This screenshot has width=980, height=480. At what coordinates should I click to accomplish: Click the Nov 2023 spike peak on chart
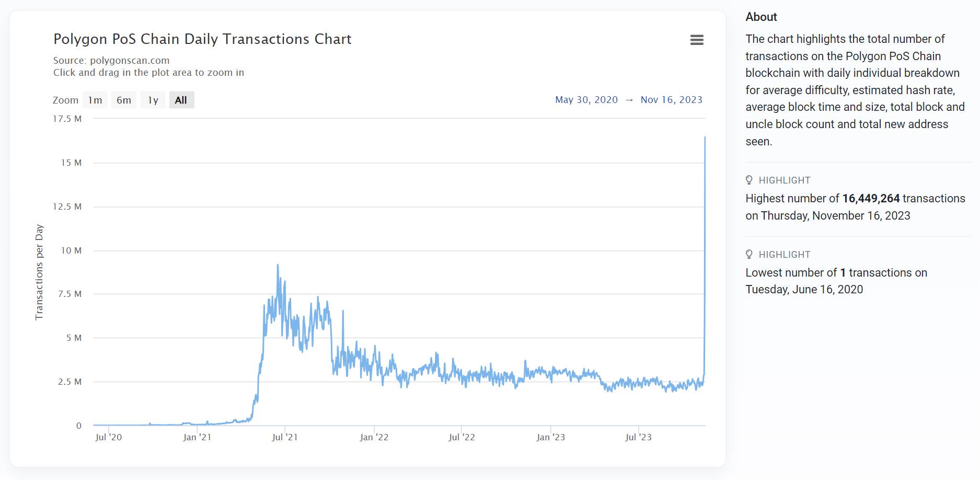(705, 138)
